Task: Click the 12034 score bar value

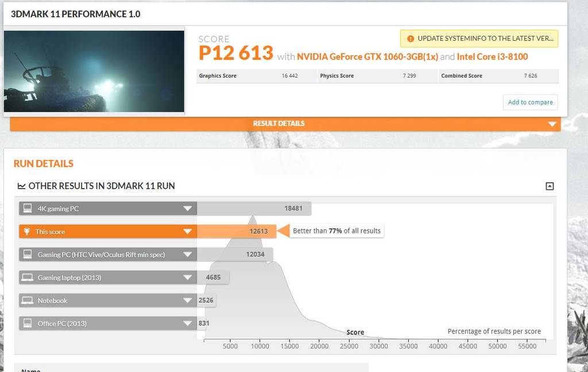Action: tap(255, 254)
